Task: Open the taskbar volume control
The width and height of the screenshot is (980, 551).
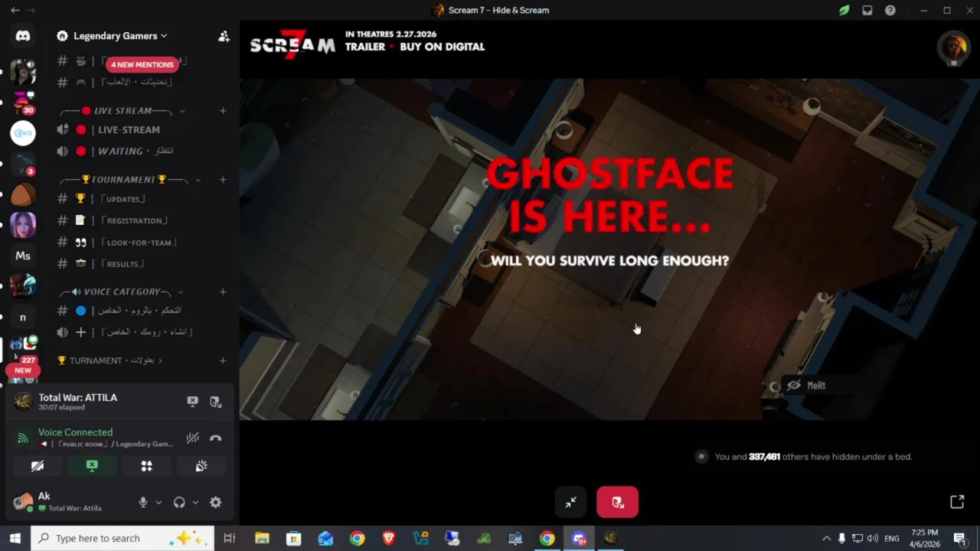Action: coord(873,538)
